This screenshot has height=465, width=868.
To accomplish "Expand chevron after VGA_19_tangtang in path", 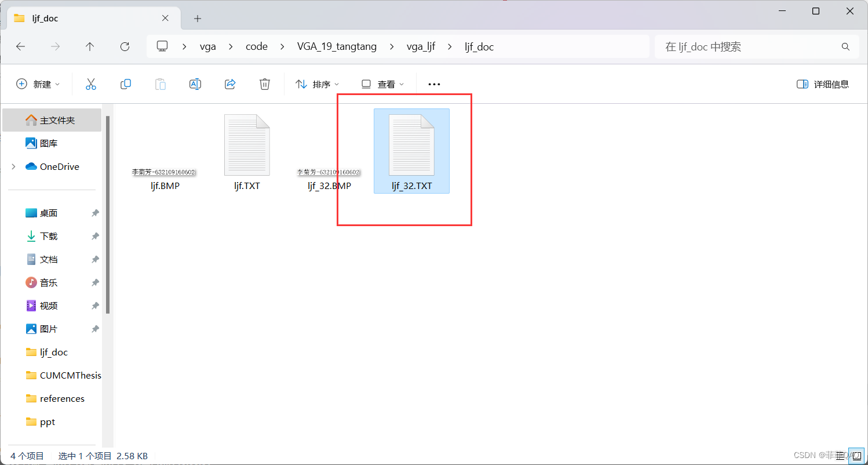I will pos(392,47).
